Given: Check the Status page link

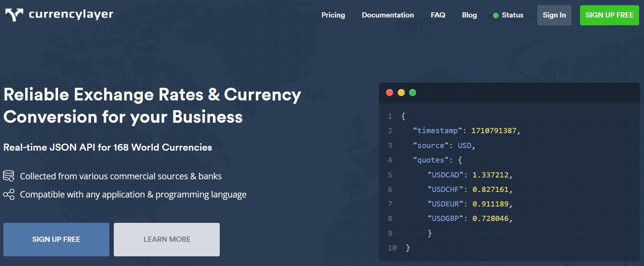Looking at the screenshot, I should point(512,15).
